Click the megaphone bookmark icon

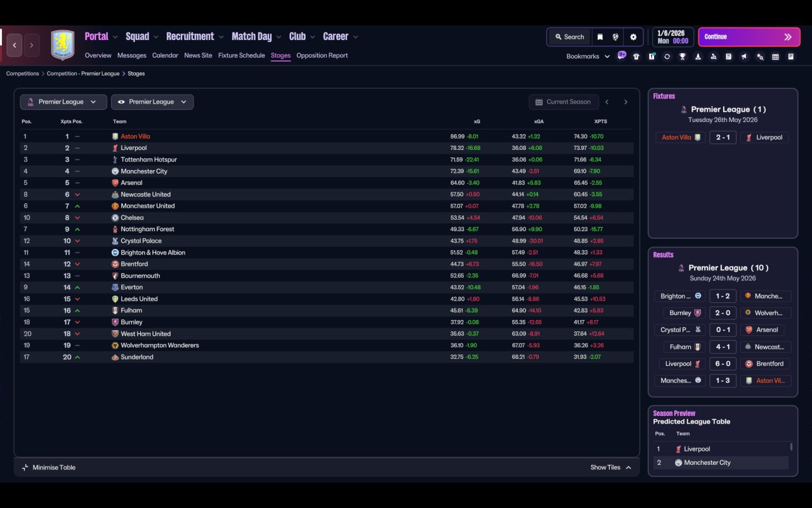pos(744,57)
